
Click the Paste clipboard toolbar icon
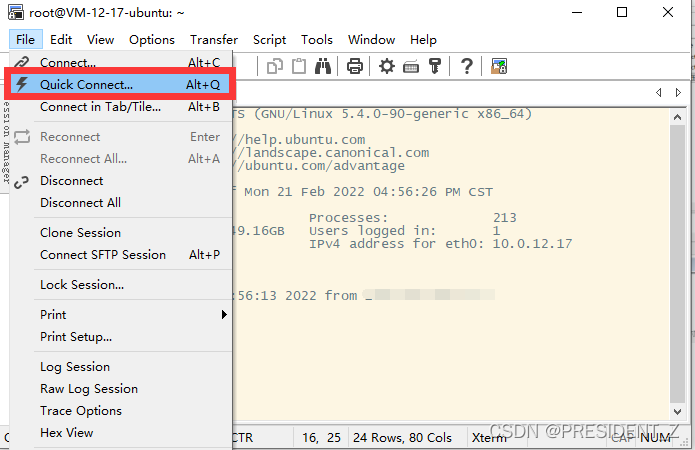coord(299,67)
